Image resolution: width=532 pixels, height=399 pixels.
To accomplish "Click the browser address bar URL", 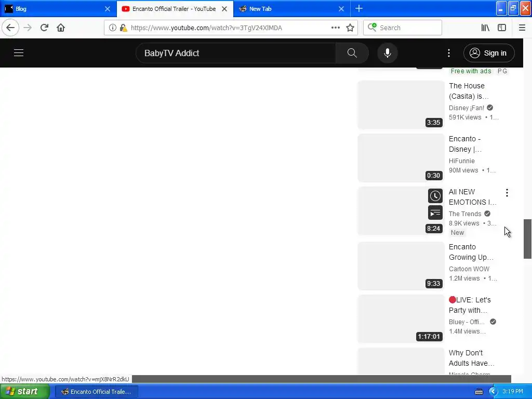I will 206,28.
